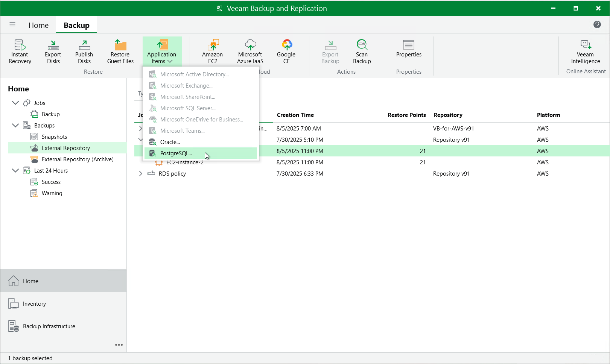610x364 pixels.
Task: Select Microsoft Teams... menu item
Action: coord(201,130)
